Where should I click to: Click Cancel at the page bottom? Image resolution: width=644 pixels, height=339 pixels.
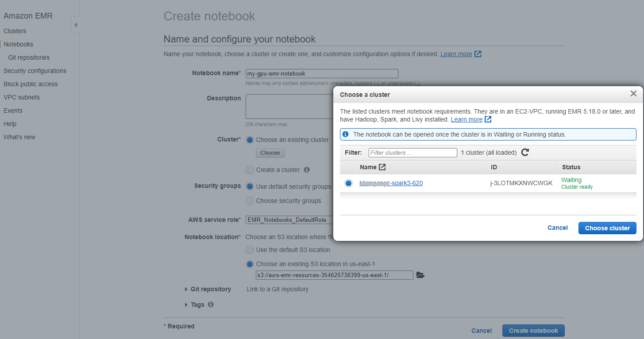pyautogui.click(x=482, y=331)
